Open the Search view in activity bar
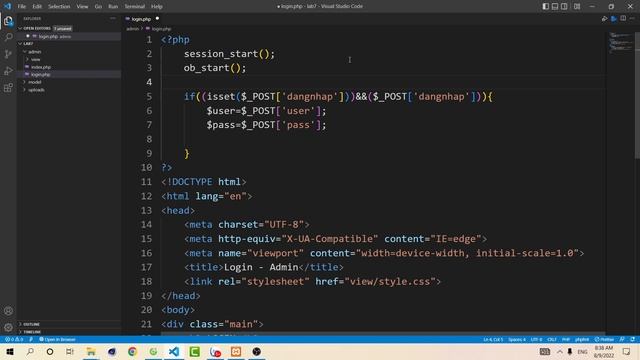The image size is (640, 360). tap(8, 38)
